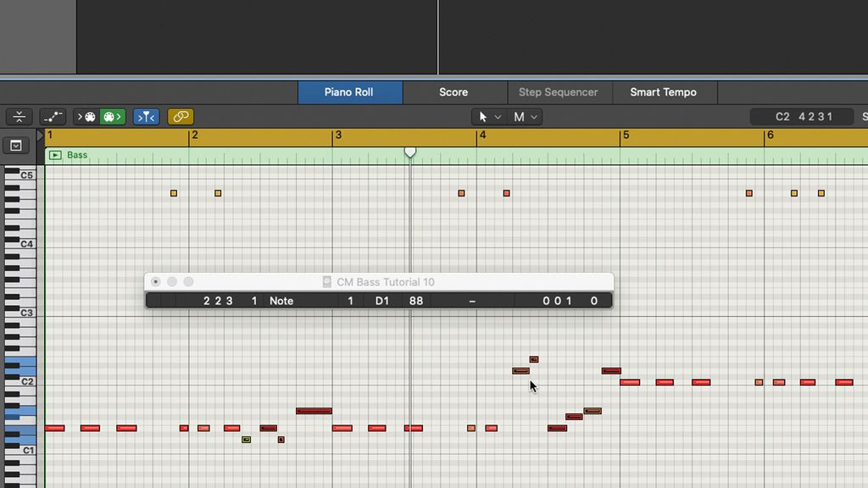Select the Collapse Mode icon in the toolbar
Image resolution: width=868 pixels, height=488 pixels.
point(19,116)
